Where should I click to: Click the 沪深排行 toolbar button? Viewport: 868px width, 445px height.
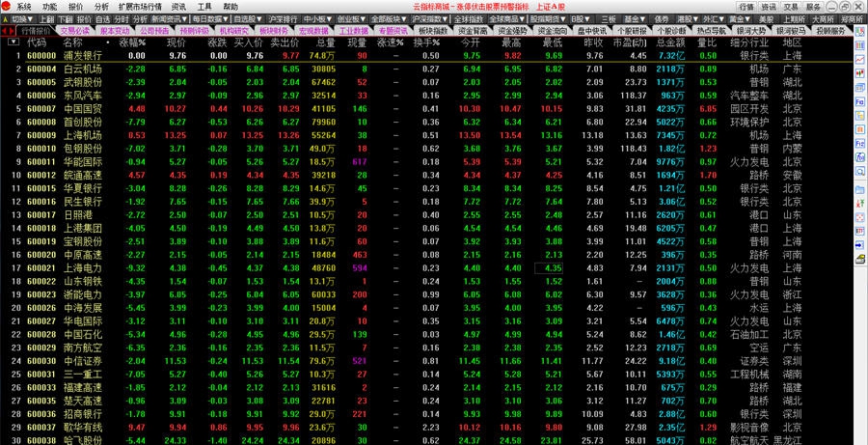[x=283, y=19]
